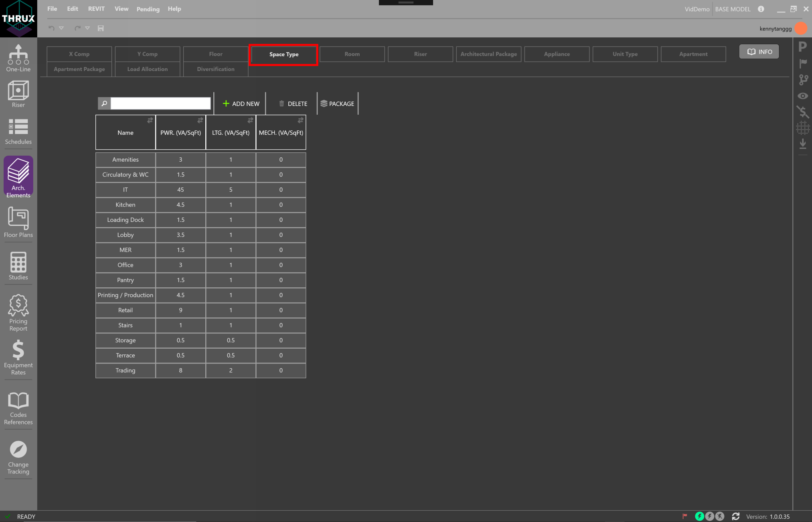Click the sync refresh icon in status bar
The width and height of the screenshot is (812, 522).
point(735,516)
